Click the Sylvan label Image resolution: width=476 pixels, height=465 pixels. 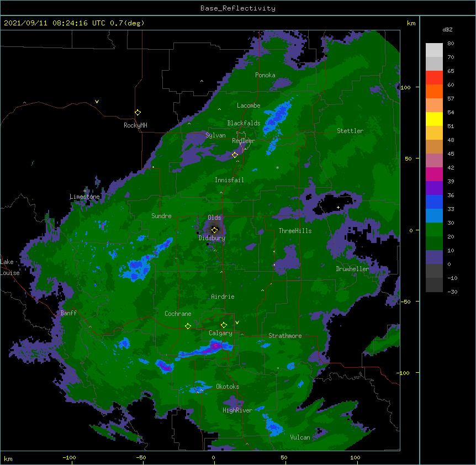(215, 135)
